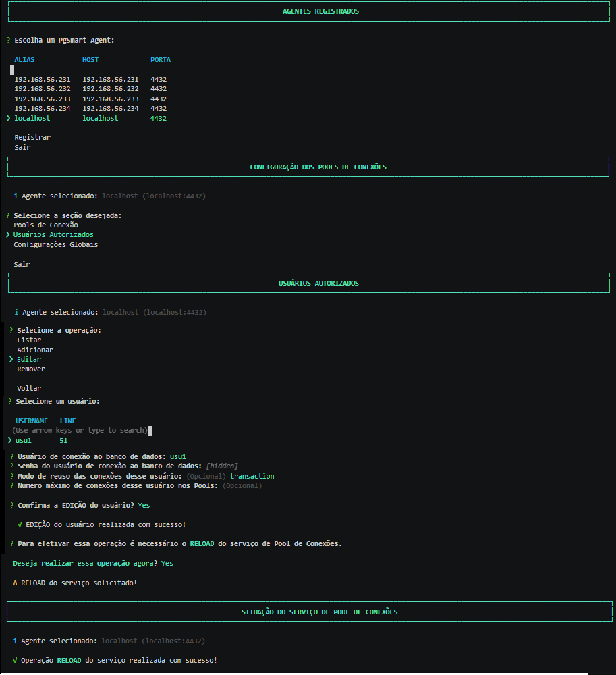Click the search hint input line
The width and height of the screenshot is (616, 675).
tap(82, 431)
